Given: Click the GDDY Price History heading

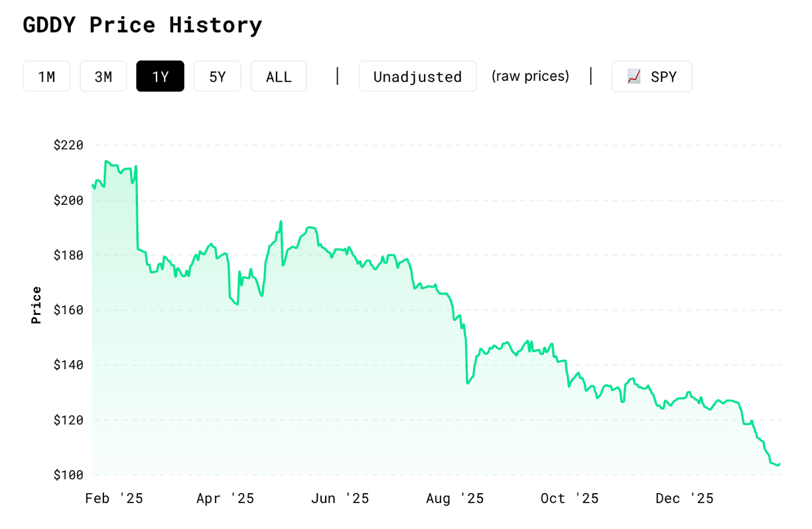Looking at the screenshot, I should click(x=143, y=25).
